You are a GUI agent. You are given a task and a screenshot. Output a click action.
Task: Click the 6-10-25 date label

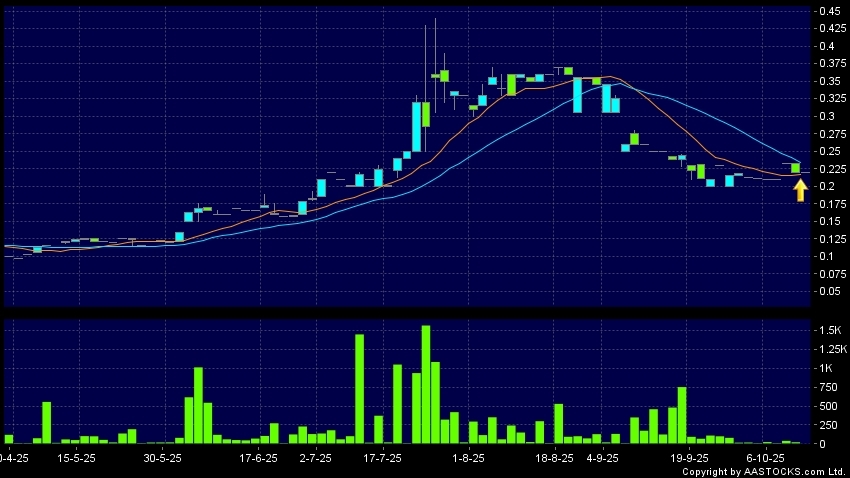(x=765, y=457)
